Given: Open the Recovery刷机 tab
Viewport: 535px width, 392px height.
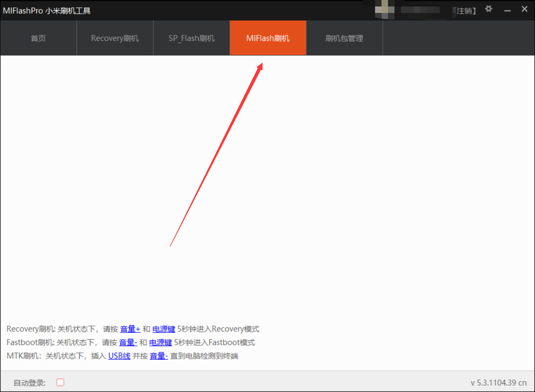Looking at the screenshot, I should pyautogui.click(x=115, y=38).
